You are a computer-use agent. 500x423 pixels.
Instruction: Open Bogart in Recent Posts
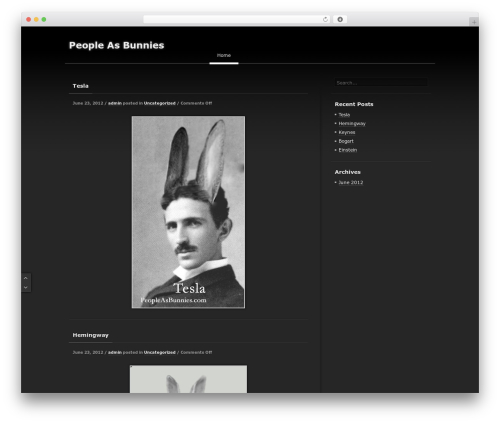pyautogui.click(x=346, y=141)
